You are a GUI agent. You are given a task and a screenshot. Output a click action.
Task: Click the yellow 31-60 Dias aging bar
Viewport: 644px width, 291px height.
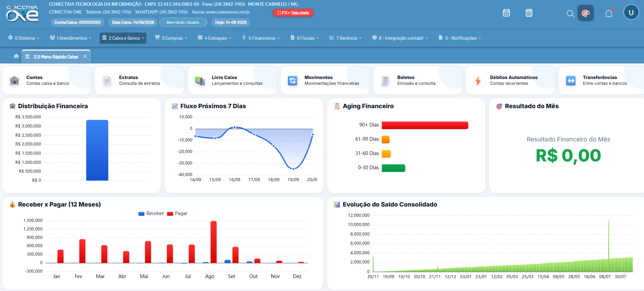pos(386,154)
